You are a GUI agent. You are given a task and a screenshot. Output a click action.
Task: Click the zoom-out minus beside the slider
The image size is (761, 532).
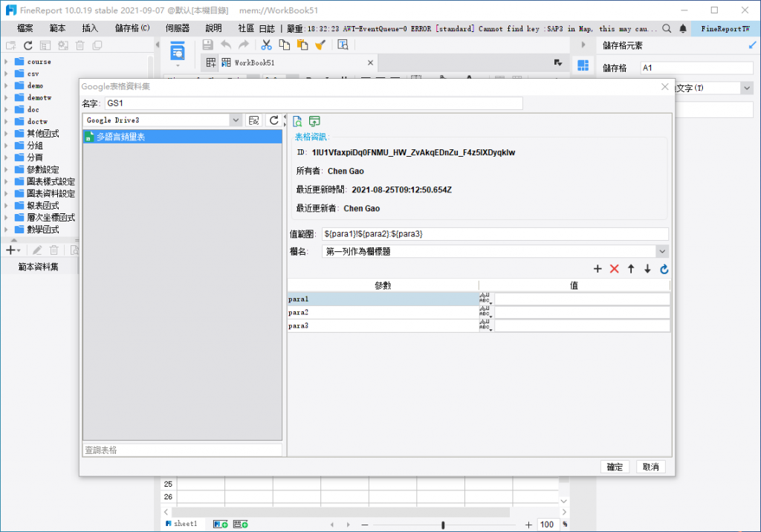coord(365,525)
